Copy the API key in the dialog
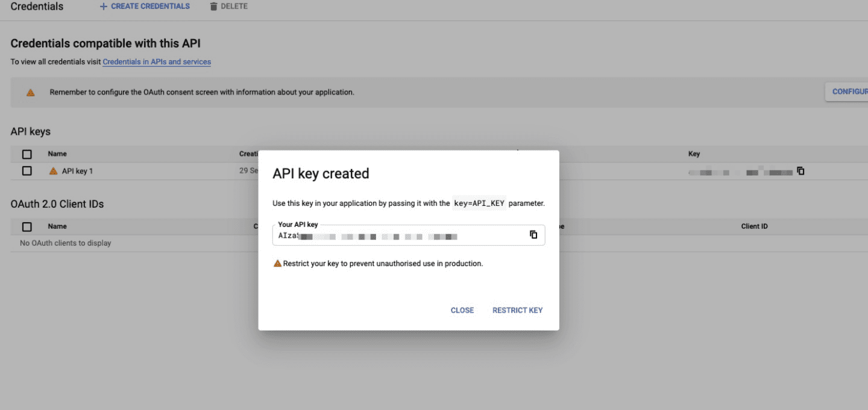868x410 pixels. [533, 235]
